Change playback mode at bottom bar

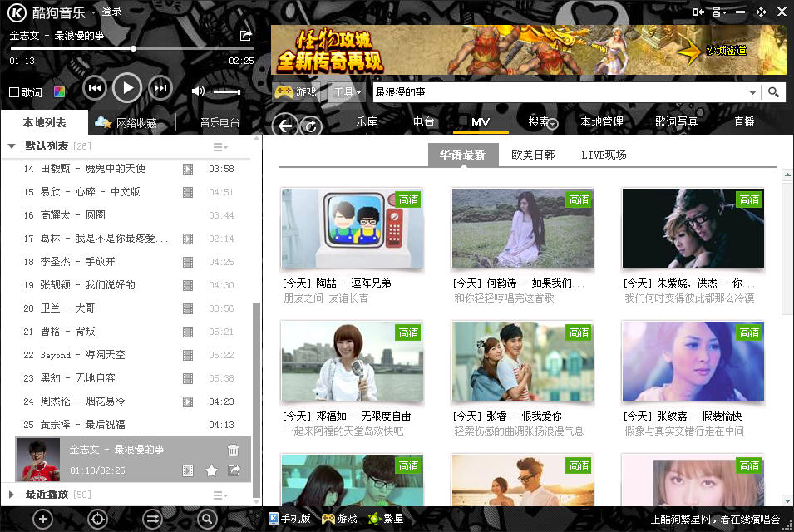coord(152,520)
